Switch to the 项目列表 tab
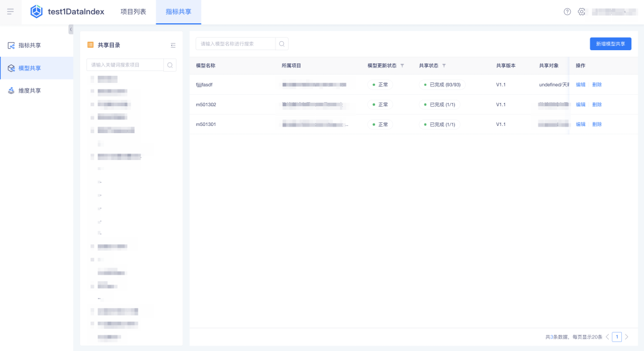 tap(133, 11)
